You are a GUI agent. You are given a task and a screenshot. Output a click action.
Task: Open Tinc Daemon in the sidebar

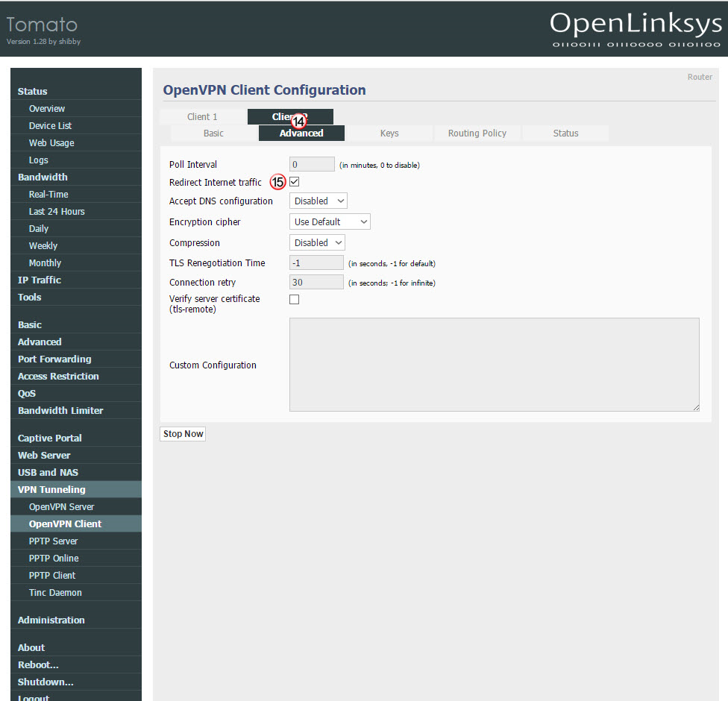pyautogui.click(x=76, y=592)
